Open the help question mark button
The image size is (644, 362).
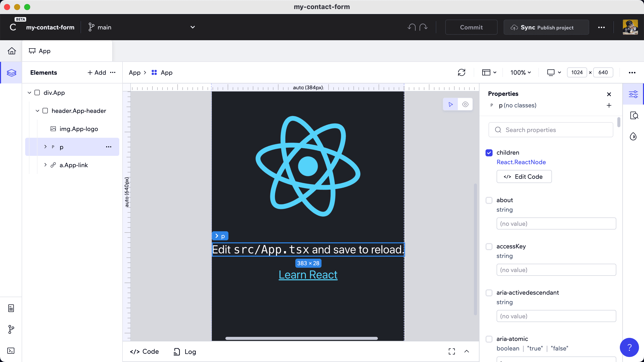[x=629, y=347]
